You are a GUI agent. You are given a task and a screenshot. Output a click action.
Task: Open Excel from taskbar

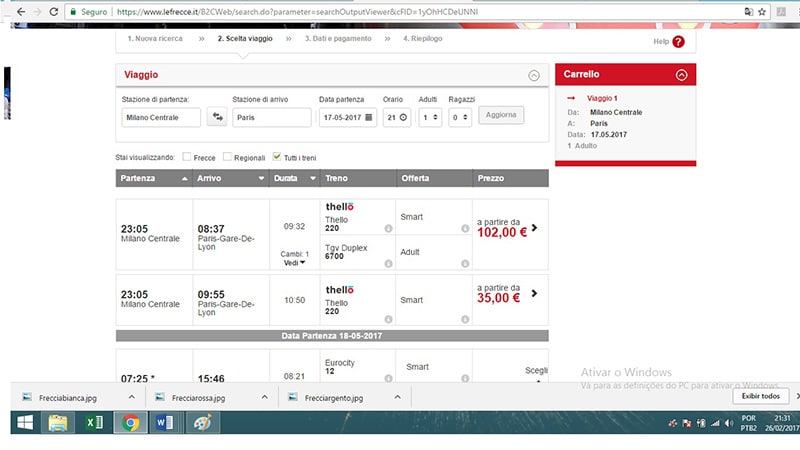tap(94, 422)
